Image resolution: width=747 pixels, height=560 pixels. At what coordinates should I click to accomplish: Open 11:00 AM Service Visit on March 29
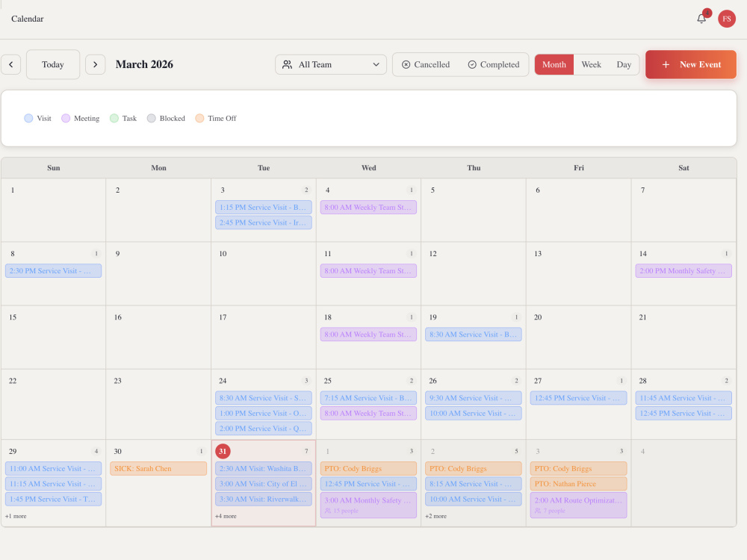(x=53, y=469)
